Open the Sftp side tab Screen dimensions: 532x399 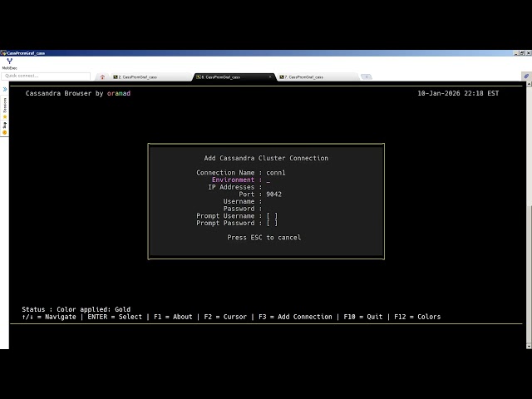coord(5,127)
